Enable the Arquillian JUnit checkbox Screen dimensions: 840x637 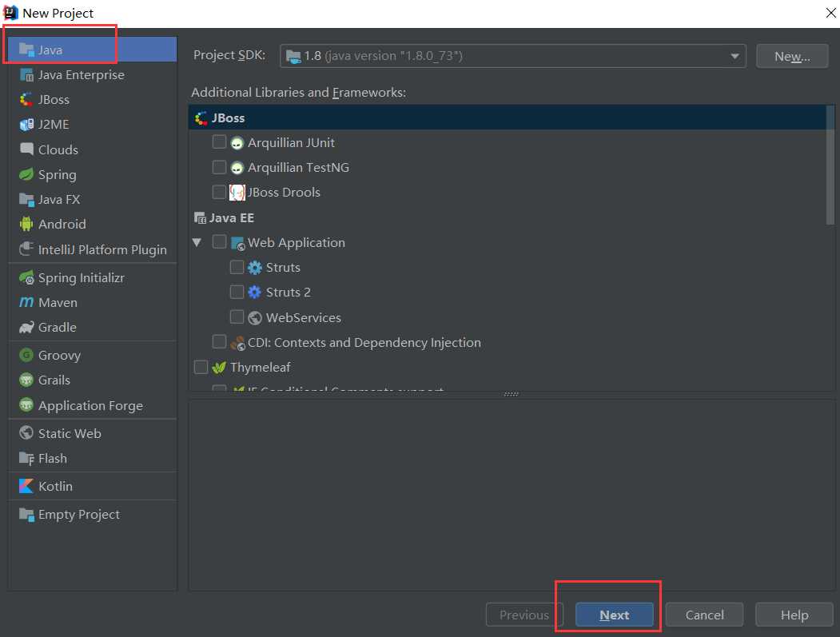pyautogui.click(x=219, y=142)
